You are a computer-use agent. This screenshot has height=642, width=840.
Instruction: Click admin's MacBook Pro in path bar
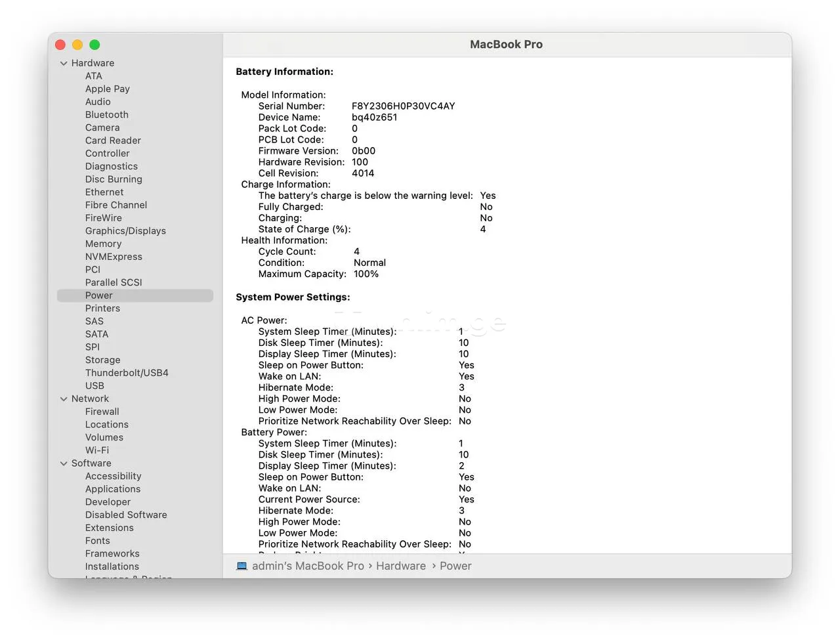click(x=308, y=566)
